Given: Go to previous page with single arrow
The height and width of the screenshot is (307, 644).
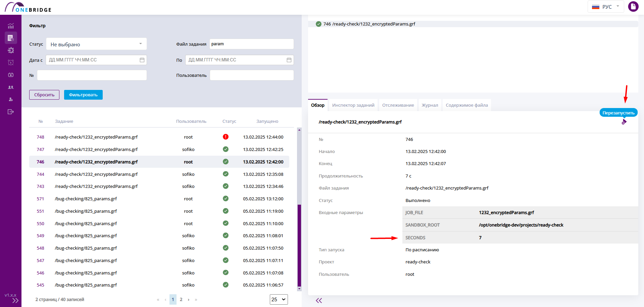Looking at the screenshot, I should tap(165, 300).
